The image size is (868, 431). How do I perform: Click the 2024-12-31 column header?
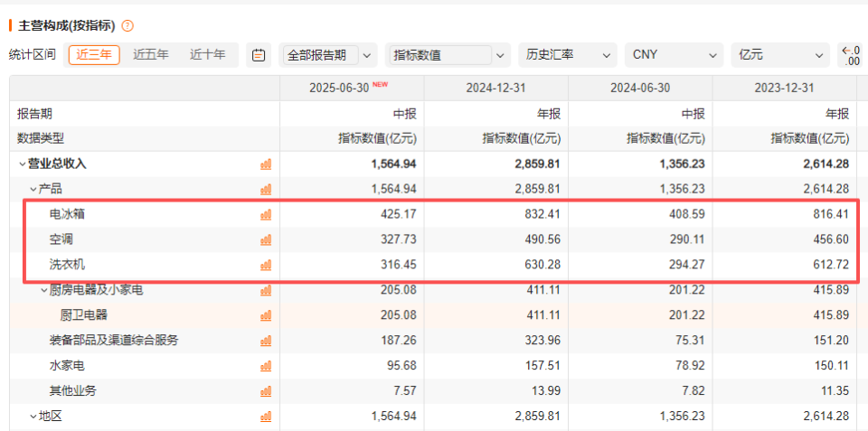pyautogui.click(x=496, y=89)
